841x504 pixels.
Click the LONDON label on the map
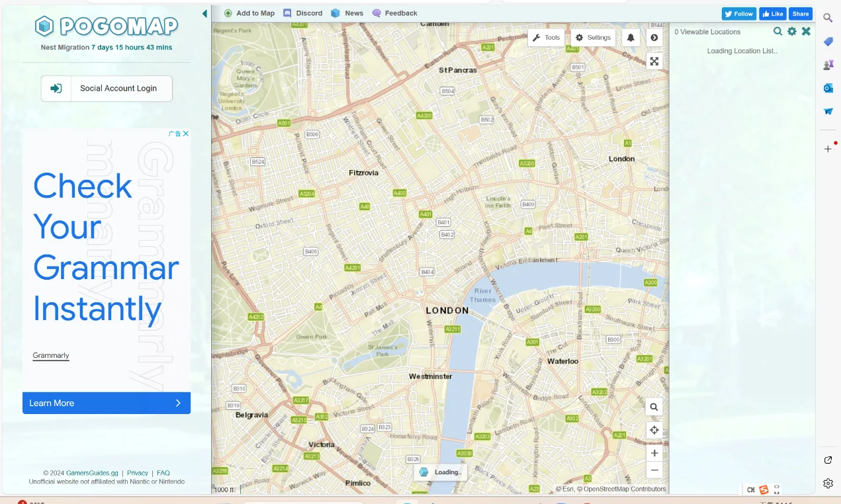pyautogui.click(x=447, y=310)
